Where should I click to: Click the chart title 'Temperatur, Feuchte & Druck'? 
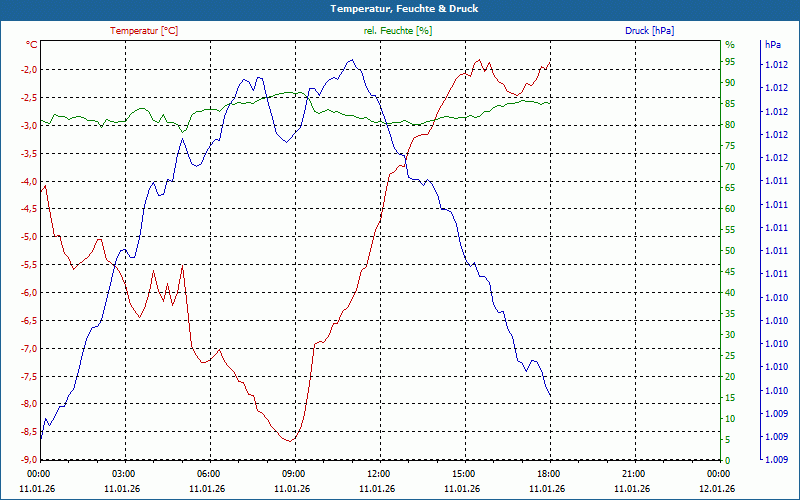click(404, 9)
